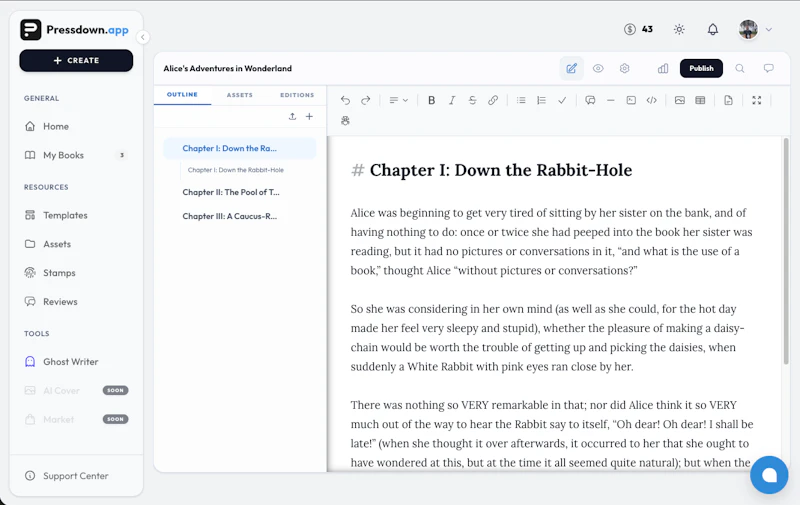Open the text alignment dropdown

click(x=398, y=100)
